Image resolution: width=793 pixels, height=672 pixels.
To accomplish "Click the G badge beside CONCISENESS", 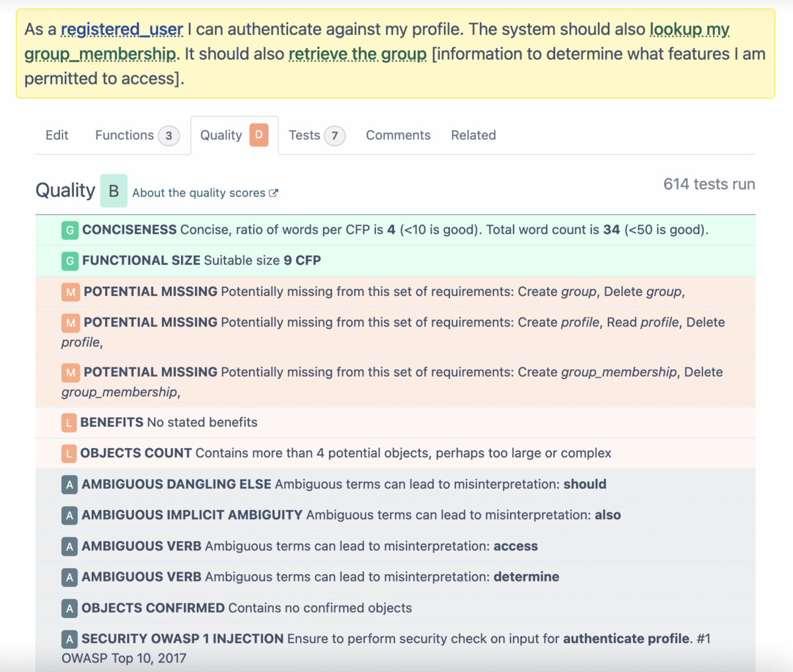I will click(x=69, y=230).
